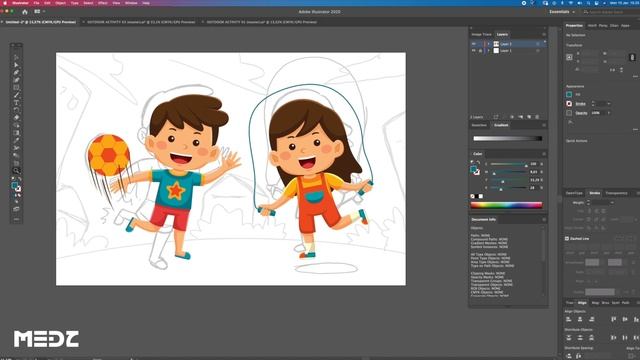Open the Document Info panel menu icon
Image resolution: width=640 pixels, height=360 pixels.
(544, 220)
